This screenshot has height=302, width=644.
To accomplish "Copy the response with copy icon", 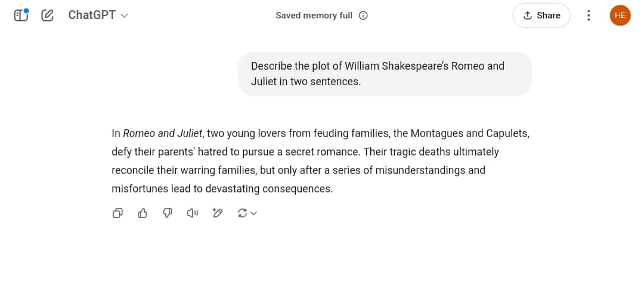I will 117,213.
